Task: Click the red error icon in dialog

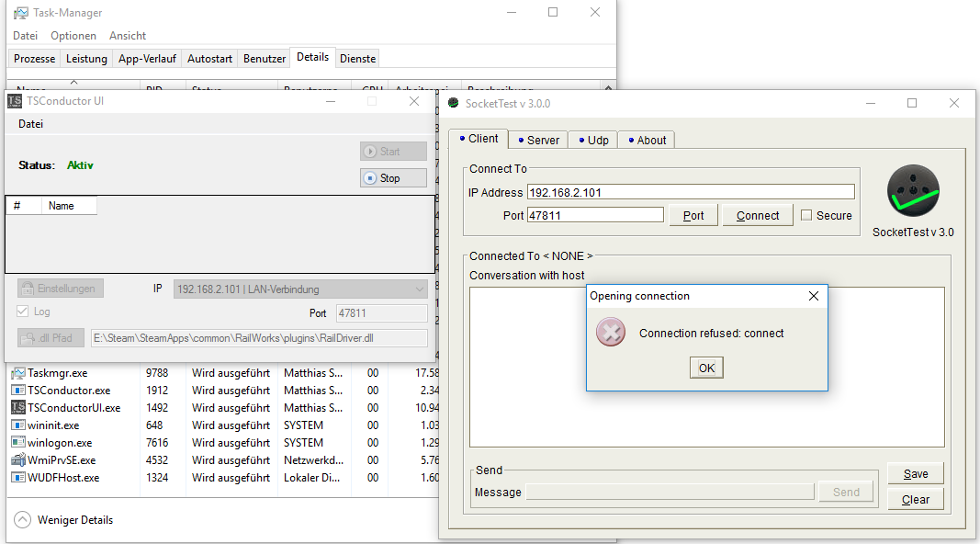Action: (x=611, y=332)
